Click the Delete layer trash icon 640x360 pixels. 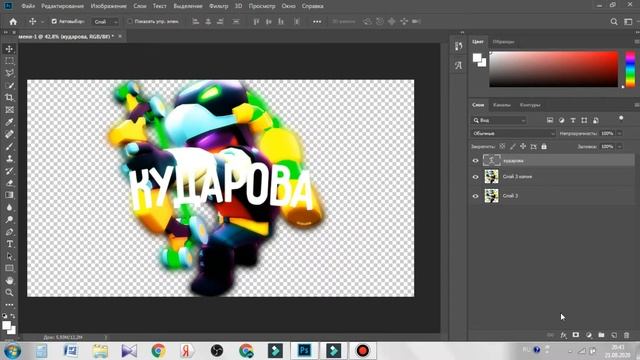point(627,335)
